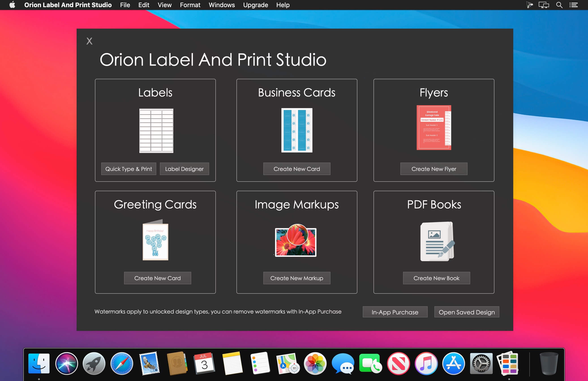Click the Create New Book button
This screenshot has width=588, height=381.
pyautogui.click(x=437, y=278)
